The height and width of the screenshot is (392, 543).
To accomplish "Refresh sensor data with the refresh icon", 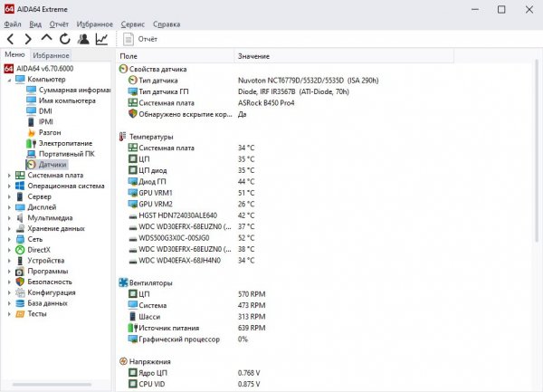I will (x=65, y=39).
